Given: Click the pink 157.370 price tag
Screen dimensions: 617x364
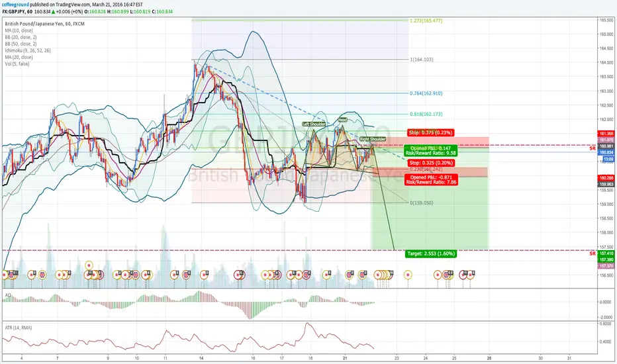Looking at the screenshot, I should [606, 266].
